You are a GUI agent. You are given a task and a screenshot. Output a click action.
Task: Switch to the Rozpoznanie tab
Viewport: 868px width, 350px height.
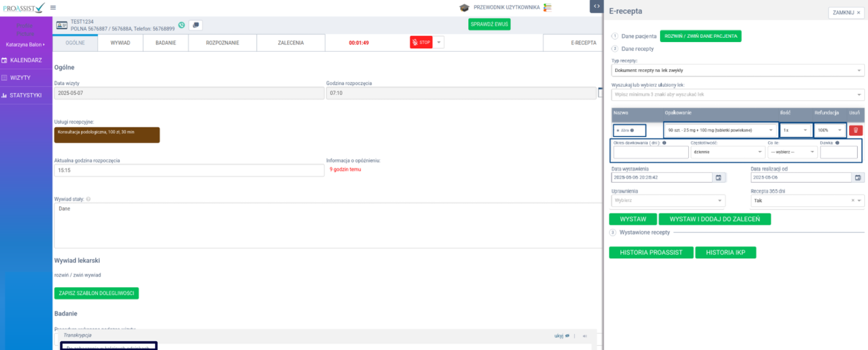[x=222, y=43]
